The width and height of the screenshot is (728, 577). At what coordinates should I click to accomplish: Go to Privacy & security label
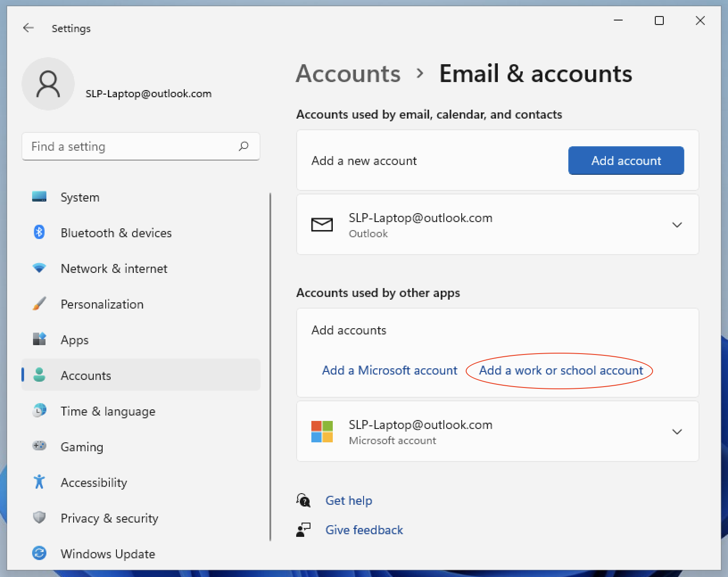click(109, 519)
